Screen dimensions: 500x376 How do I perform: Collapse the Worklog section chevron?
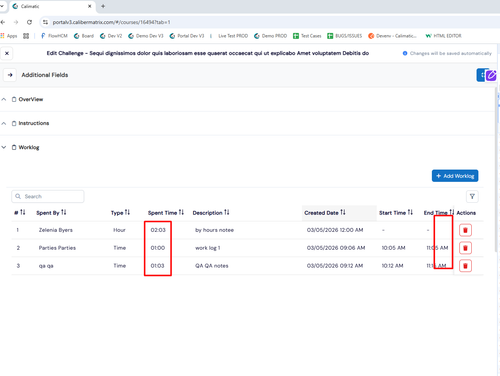[4, 147]
